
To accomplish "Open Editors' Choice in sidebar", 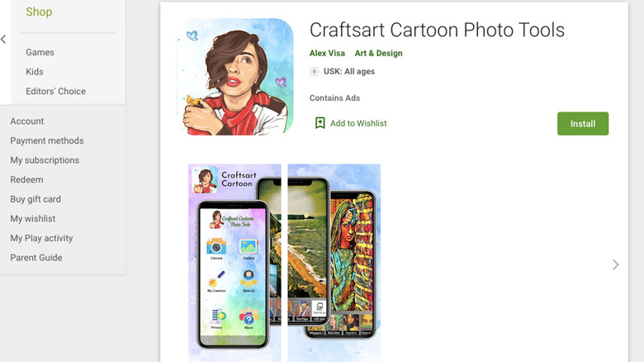I will 56,91.
